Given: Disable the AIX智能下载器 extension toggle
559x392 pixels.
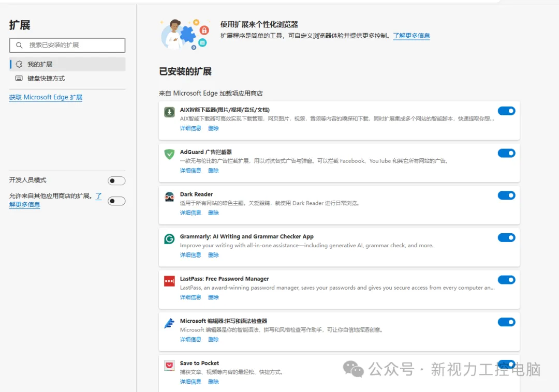Looking at the screenshot, I should click(507, 111).
